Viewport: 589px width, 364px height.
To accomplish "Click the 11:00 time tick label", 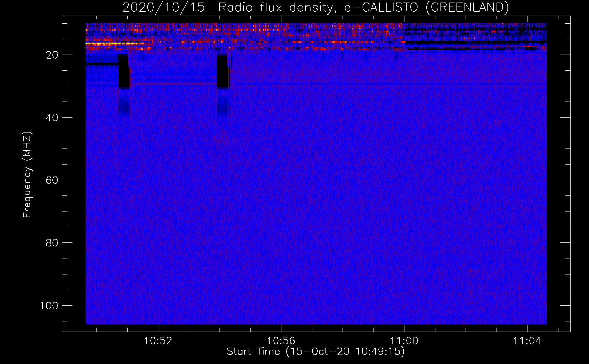I will (404, 341).
